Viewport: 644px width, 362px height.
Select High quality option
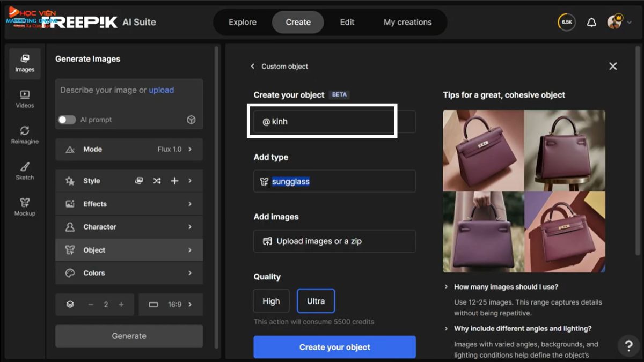[271, 301]
